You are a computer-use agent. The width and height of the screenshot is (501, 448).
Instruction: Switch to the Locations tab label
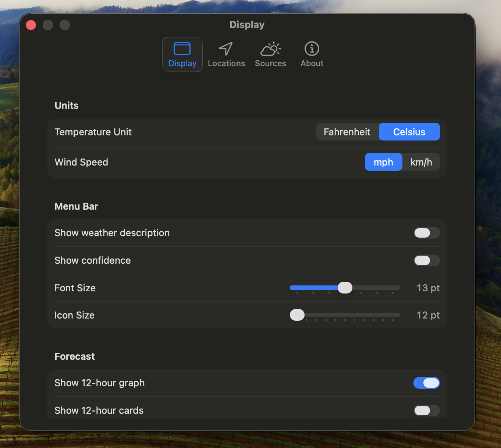(x=226, y=63)
